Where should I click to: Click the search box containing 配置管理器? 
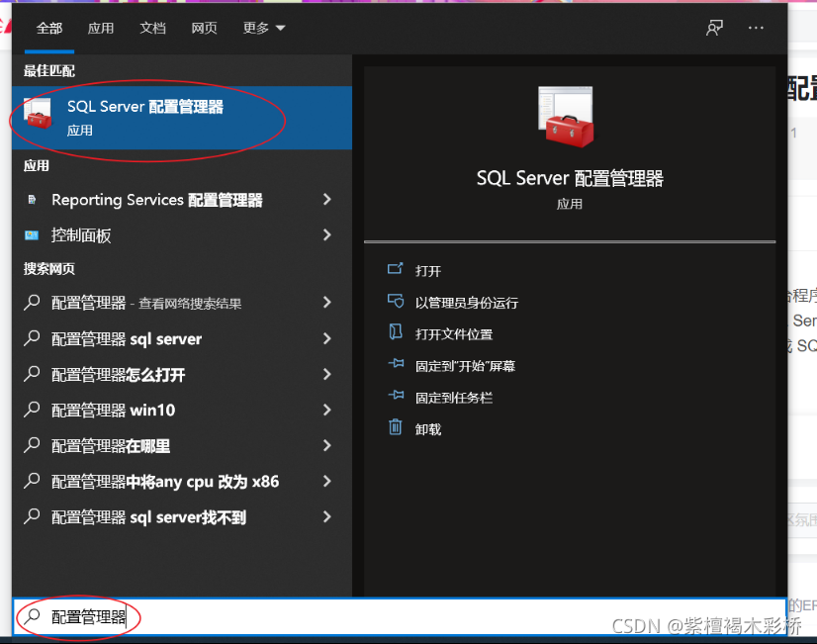[x=400, y=616]
